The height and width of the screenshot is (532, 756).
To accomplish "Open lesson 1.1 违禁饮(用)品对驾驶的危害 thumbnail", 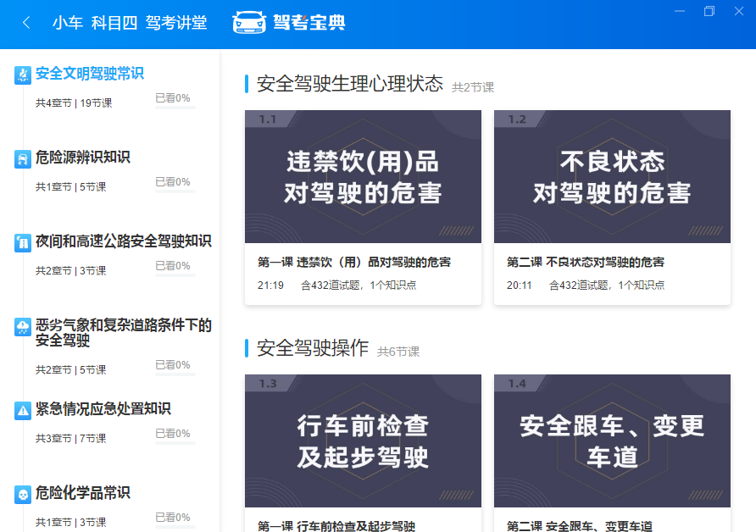I will point(363,176).
